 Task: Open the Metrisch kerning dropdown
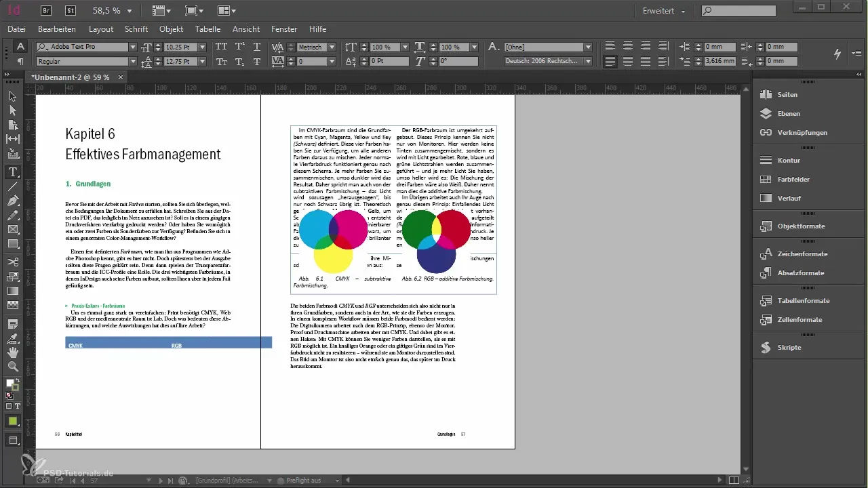click(330, 47)
